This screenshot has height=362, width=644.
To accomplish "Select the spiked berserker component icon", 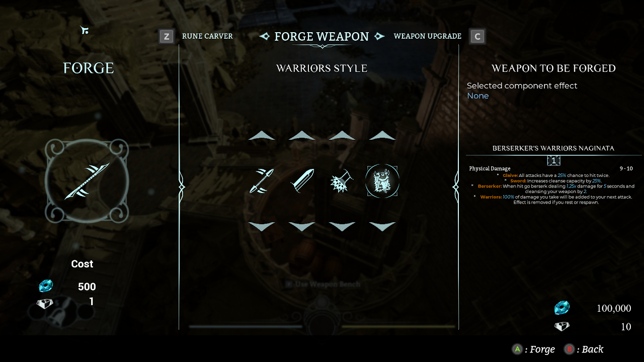I will pyautogui.click(x=342, y=181).
